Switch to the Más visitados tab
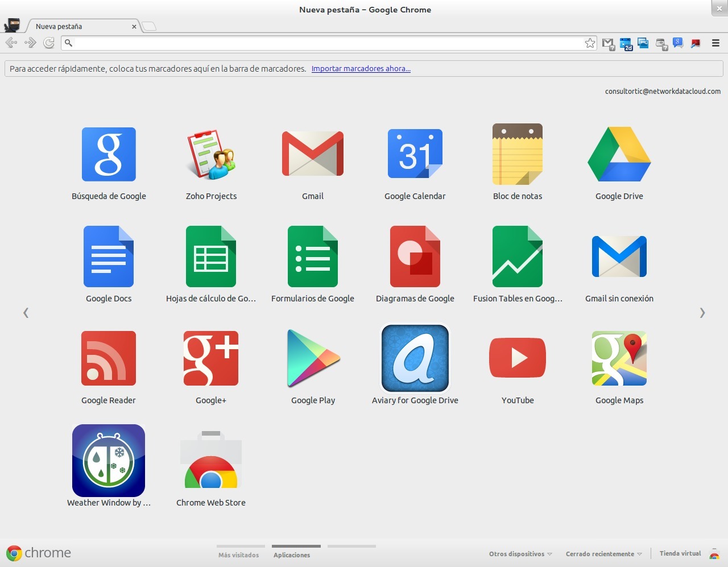This screenshot has height=567, width=728. pyautogui.click(x=239, y=554)
